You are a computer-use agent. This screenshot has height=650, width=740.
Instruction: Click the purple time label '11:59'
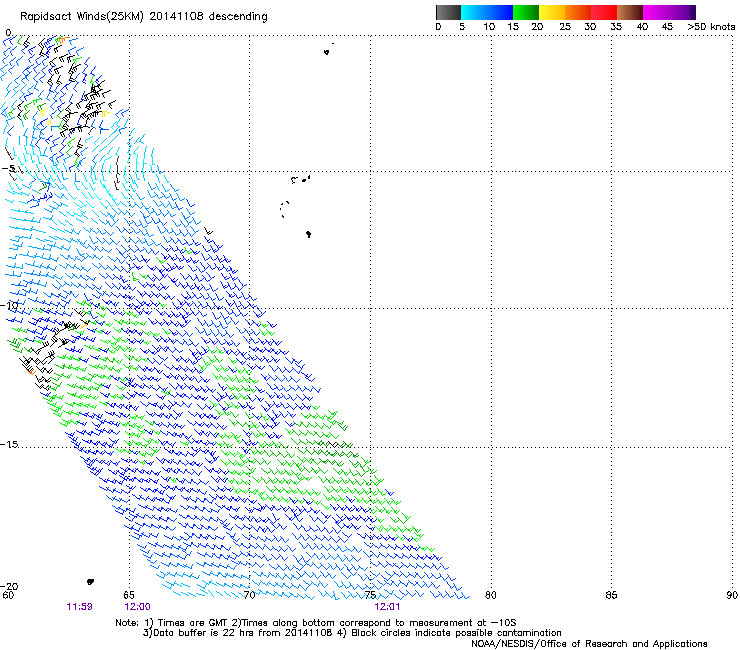pyautogui.click(x=79, y=607)
